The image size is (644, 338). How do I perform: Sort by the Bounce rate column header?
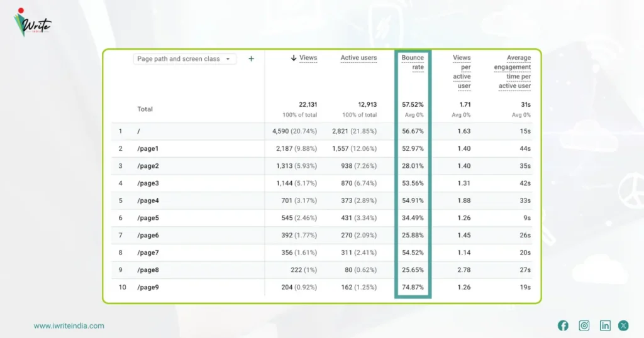(413, 62)
